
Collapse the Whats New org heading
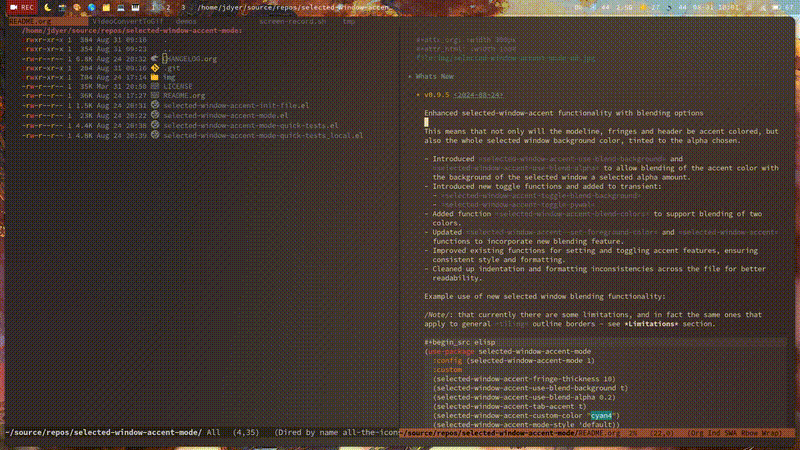(x=434, y=77)
